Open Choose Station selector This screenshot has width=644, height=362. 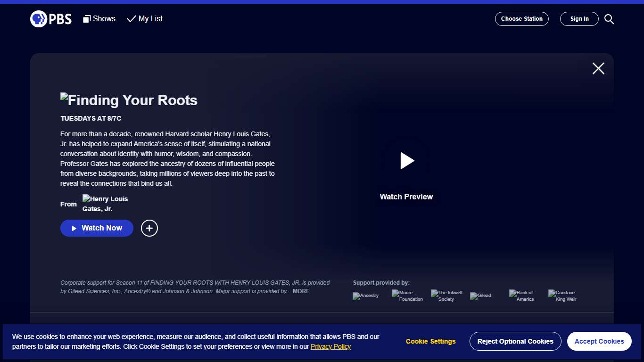[521, 19]
